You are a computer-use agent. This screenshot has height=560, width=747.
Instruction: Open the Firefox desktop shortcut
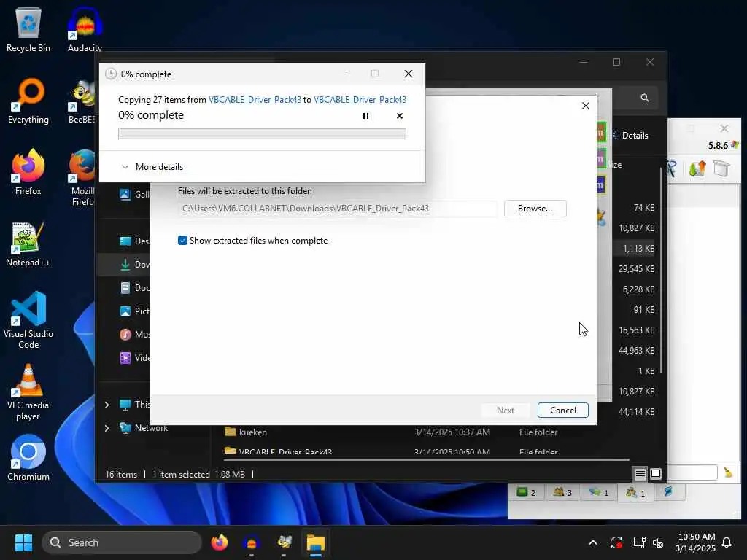tap(28, 172)
